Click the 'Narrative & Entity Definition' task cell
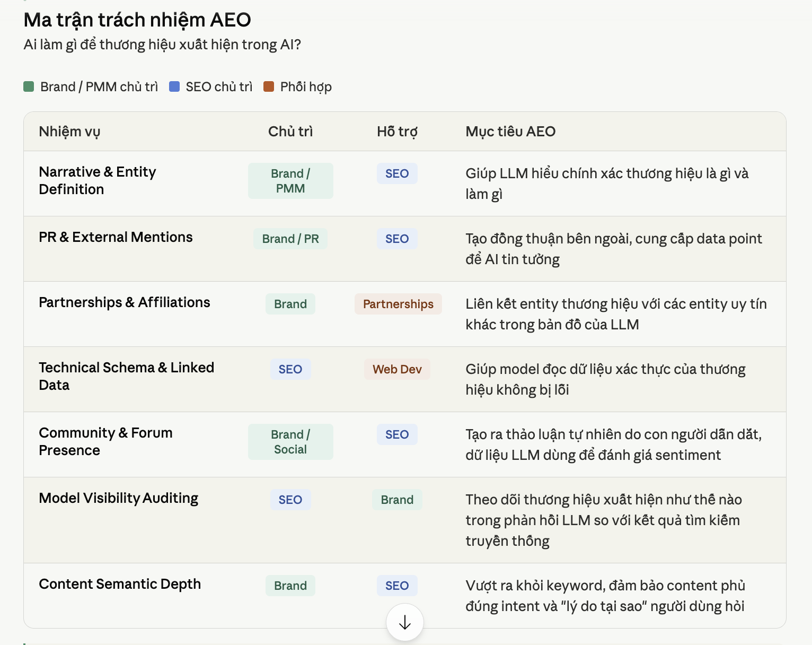This screenshot has width=812, height=645. pos(98,180)
